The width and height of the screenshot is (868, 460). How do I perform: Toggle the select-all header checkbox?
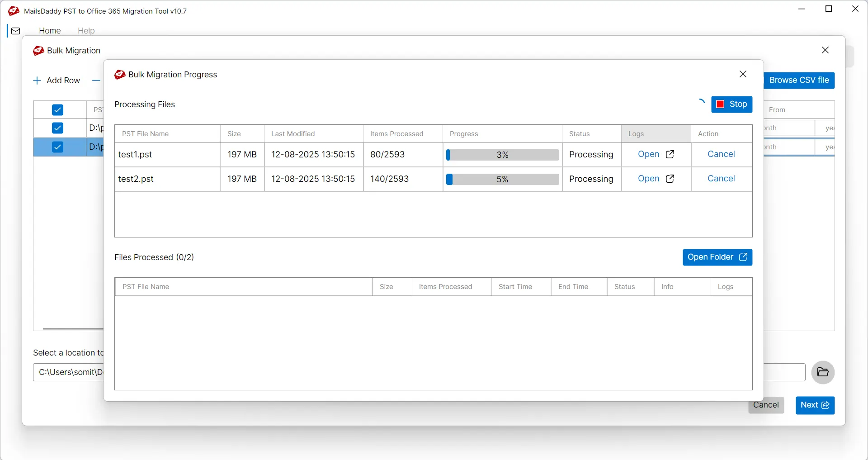point(57,110)
